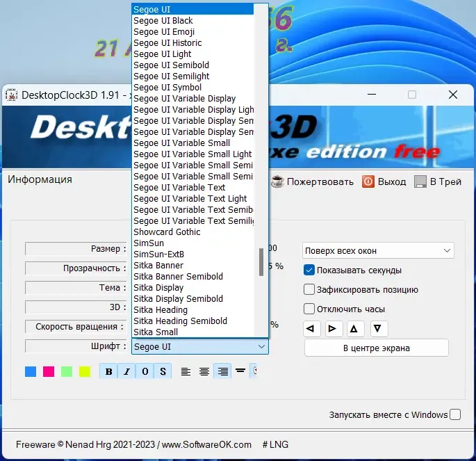Select Segoe UI Historic font
476x461 pixels.
(192, 43)
